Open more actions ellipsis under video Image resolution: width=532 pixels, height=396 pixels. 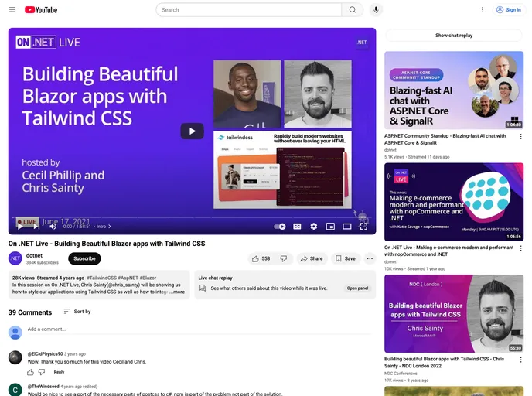[370, 258]
